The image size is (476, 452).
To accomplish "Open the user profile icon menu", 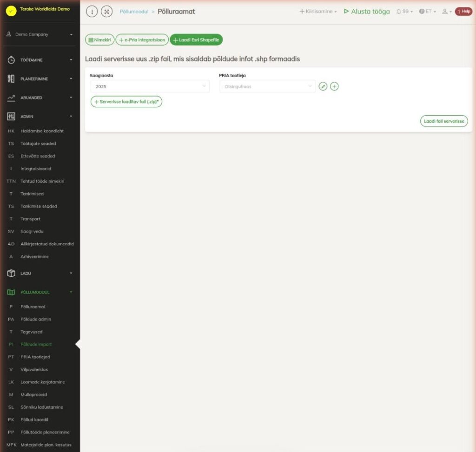I will pyautogui.click(x=447, y=12).
